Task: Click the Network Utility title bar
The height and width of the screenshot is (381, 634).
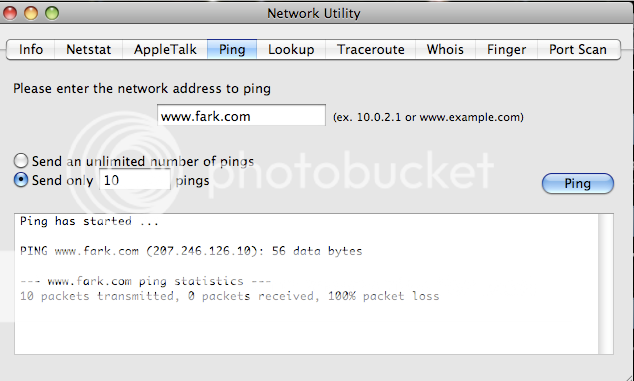Action: (x=314, y=13)
